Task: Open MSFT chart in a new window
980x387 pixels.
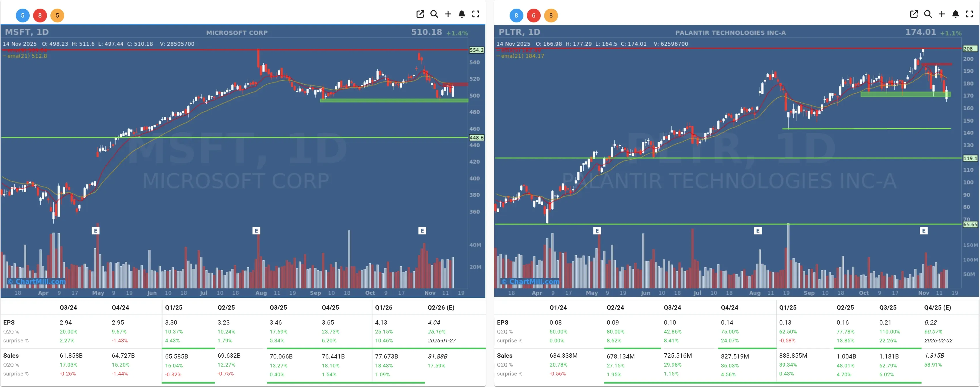Action: click(420, 14)
